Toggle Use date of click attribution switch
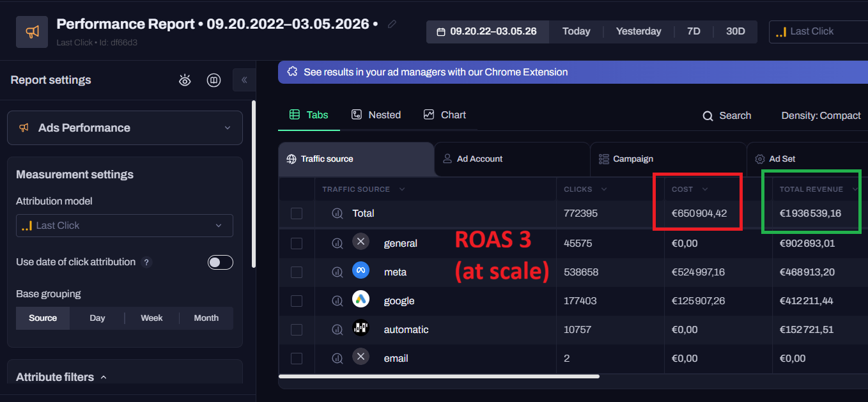Viewport: 868px width, 402px height. pyautogui.click(x=221, y=262)
